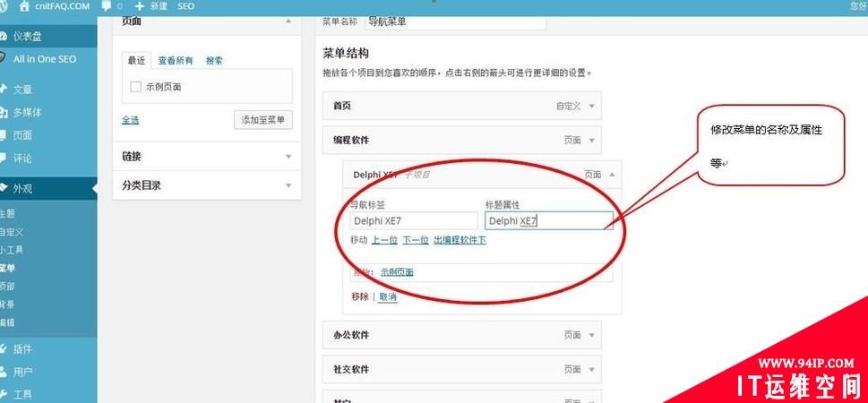Select 小工具 widgets submenu
868x403 pixels.
coord(12,250)
